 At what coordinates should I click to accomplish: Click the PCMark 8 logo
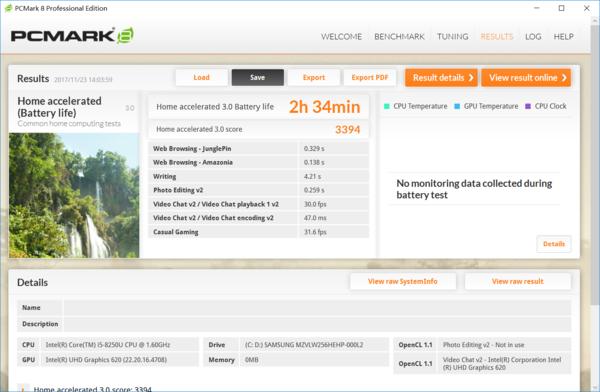72,36
